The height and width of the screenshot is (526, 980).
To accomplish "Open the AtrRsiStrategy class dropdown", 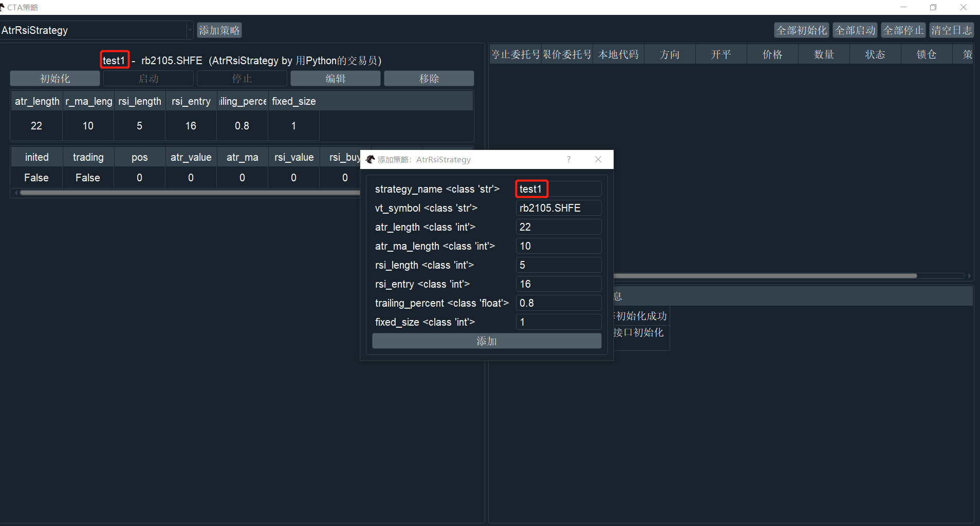I will 190,30.
